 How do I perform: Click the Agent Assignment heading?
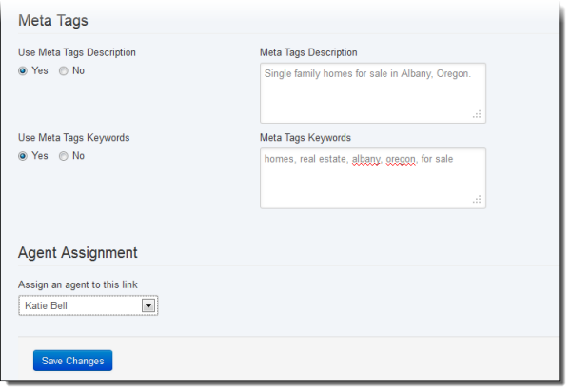click(78, 252)
